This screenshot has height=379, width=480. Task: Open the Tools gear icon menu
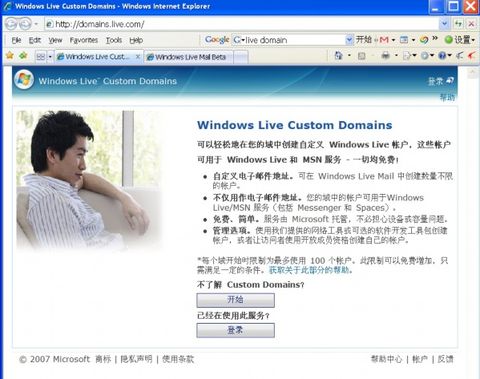[x=427, y=56]
